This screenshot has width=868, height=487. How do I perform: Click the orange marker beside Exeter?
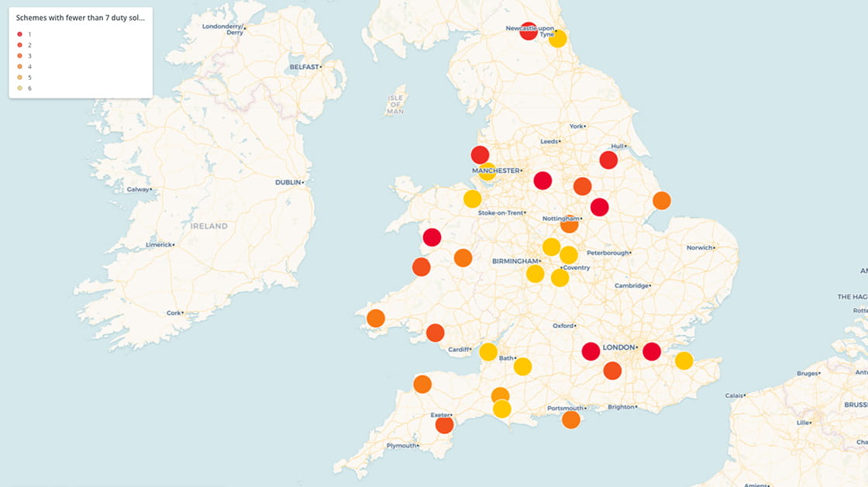[444, 425]
